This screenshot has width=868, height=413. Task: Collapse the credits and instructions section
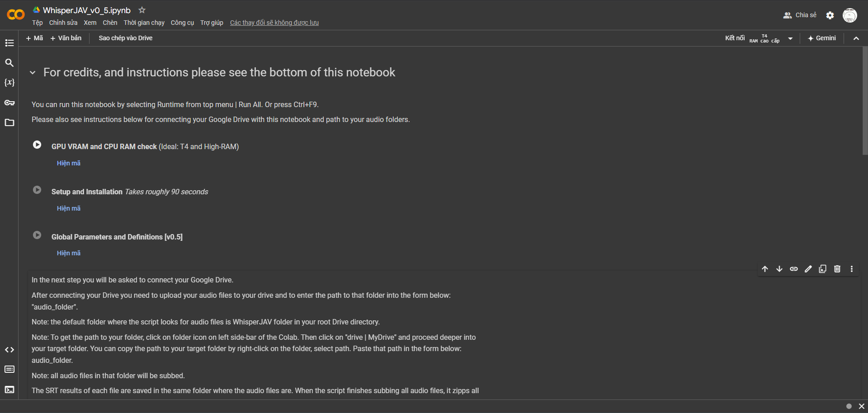tap(33, 72)
